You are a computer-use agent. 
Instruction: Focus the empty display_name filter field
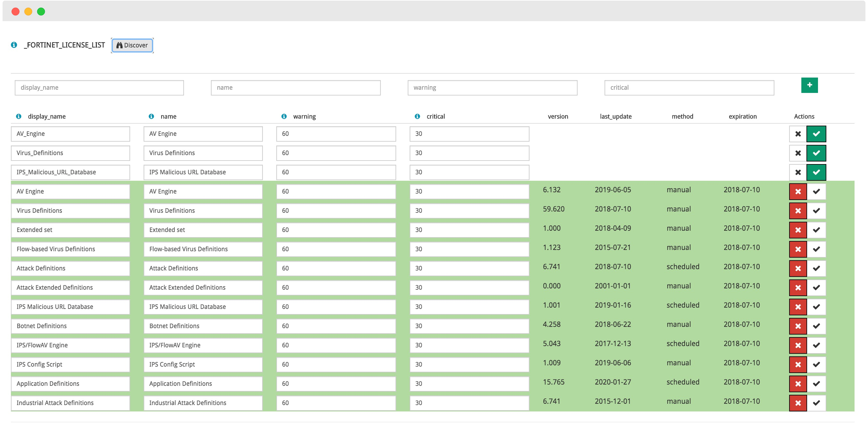pos(99,87)
